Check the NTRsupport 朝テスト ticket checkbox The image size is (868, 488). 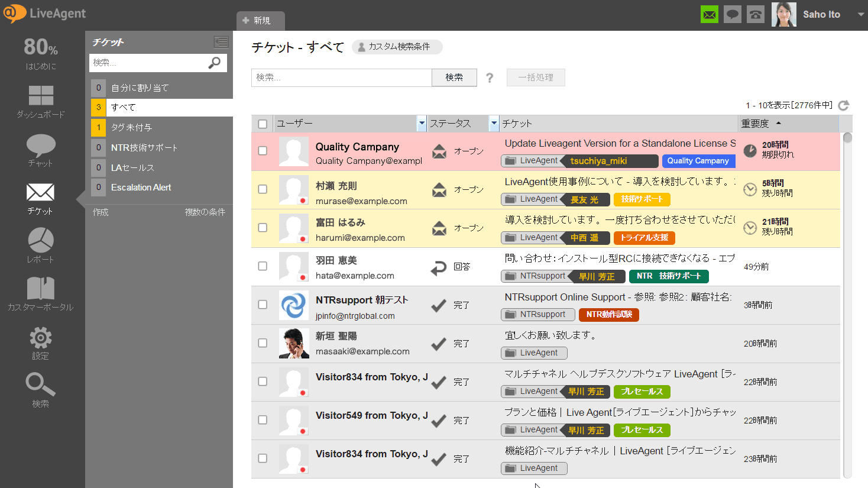[263, 305]
